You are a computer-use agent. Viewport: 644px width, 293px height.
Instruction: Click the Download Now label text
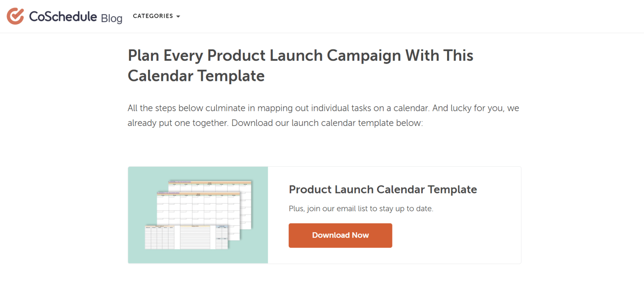click(x=340, y=235)
